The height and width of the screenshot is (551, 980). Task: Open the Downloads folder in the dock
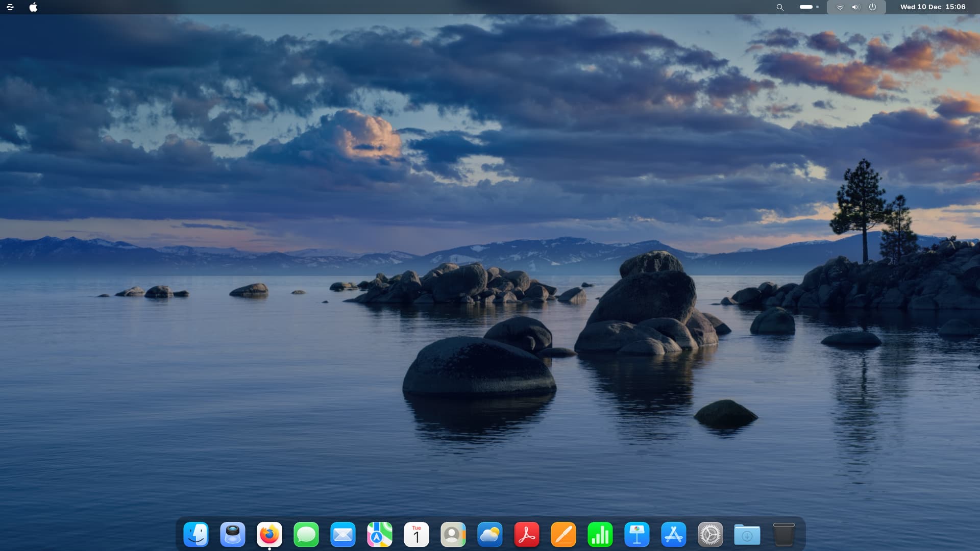click(x=747, y=535)
